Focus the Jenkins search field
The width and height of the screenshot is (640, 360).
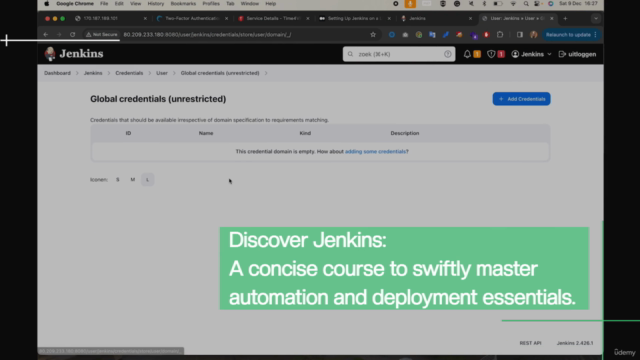point(399,54)
